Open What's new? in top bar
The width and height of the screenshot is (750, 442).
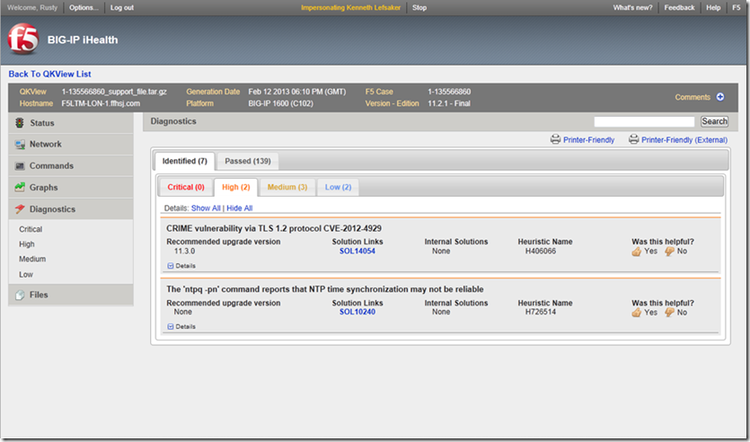pyautogui.click(x=632, y=8)
